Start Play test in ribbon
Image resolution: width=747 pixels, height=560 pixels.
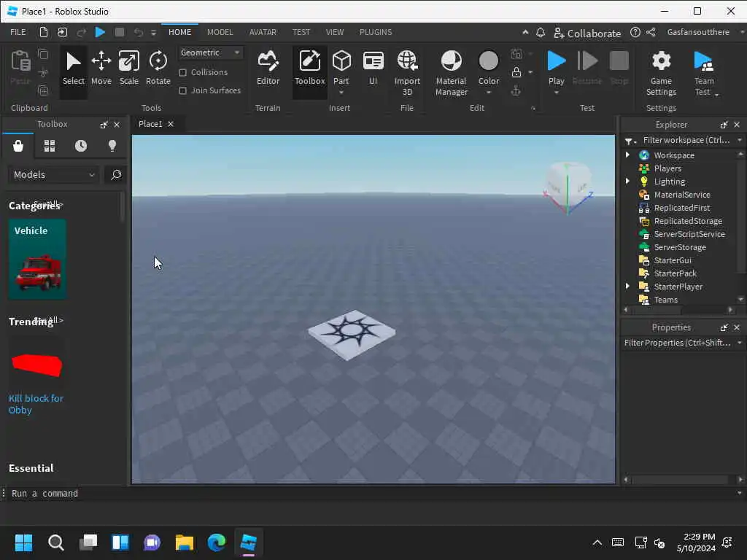[x=556, y=66]
